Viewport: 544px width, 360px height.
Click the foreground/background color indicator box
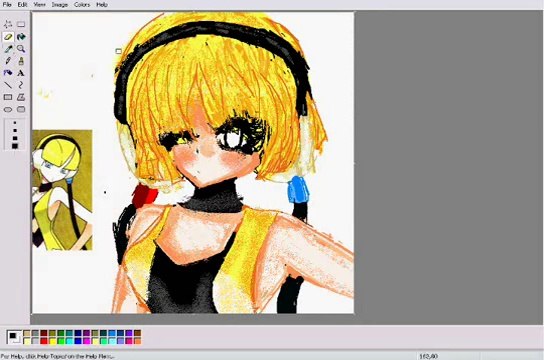pyautogui.click(x=14, y=337)
